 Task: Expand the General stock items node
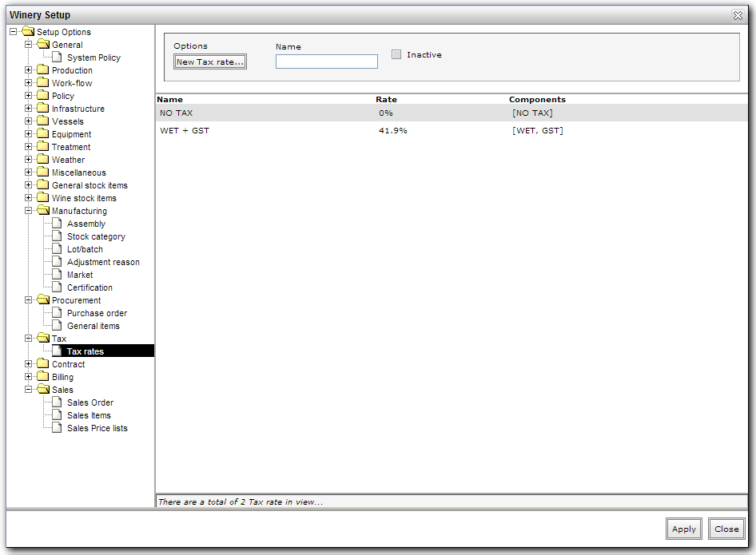(29, 185)
